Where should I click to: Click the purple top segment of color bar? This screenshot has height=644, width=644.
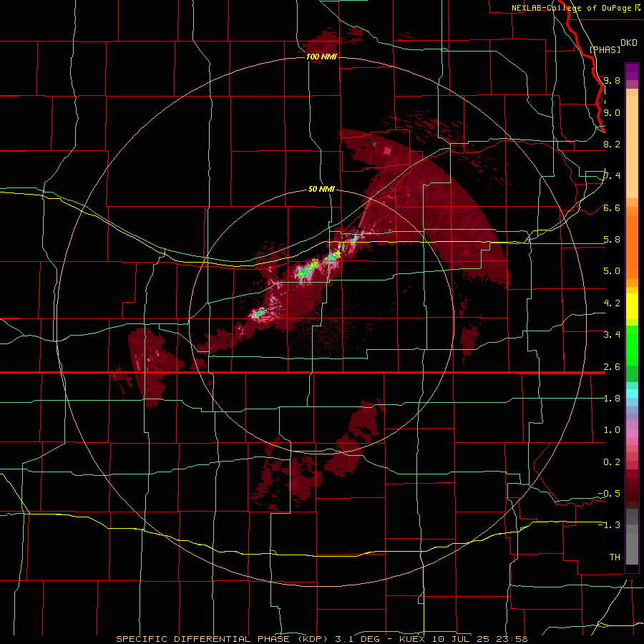632,72
